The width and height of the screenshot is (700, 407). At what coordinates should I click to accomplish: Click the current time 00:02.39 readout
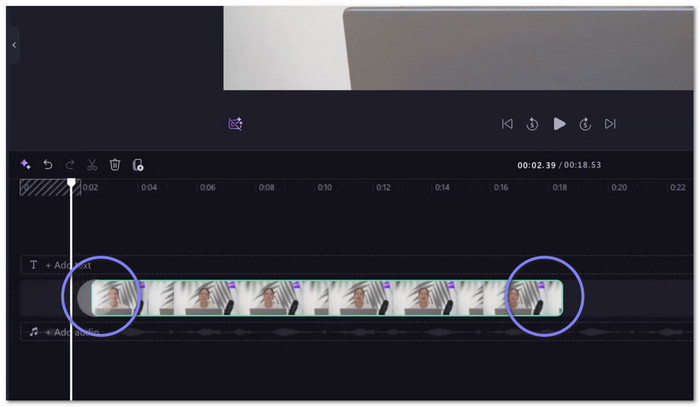(536, 165)
